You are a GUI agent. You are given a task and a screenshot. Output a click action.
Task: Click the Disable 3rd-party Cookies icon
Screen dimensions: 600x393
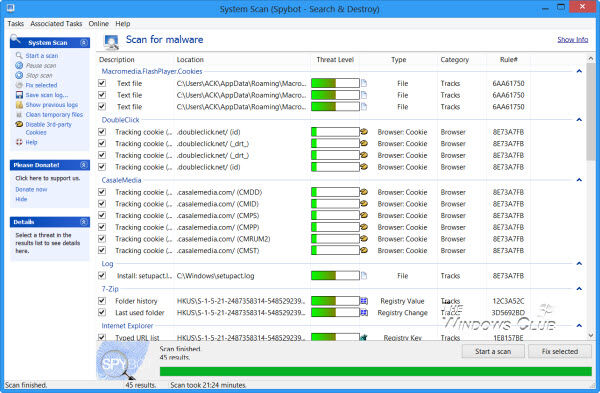click(19, 124)
